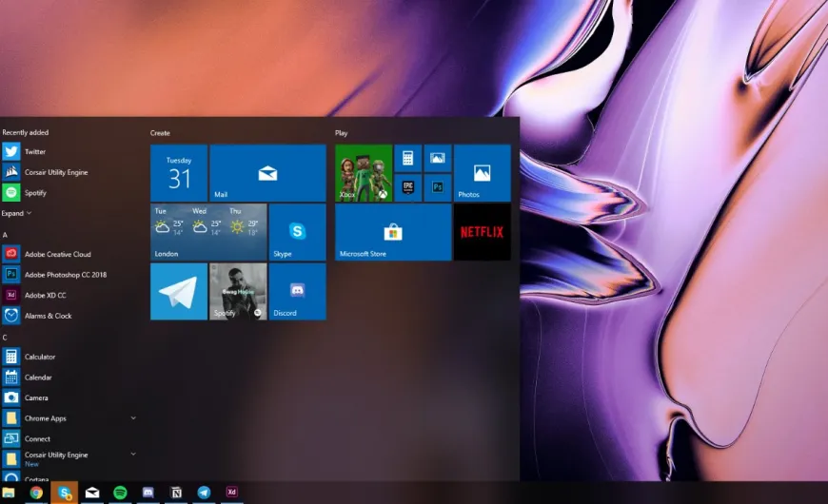The height and width of the screenshot is (504, 828).
Task: Open the London weather tile
Action: coord(208,232)
